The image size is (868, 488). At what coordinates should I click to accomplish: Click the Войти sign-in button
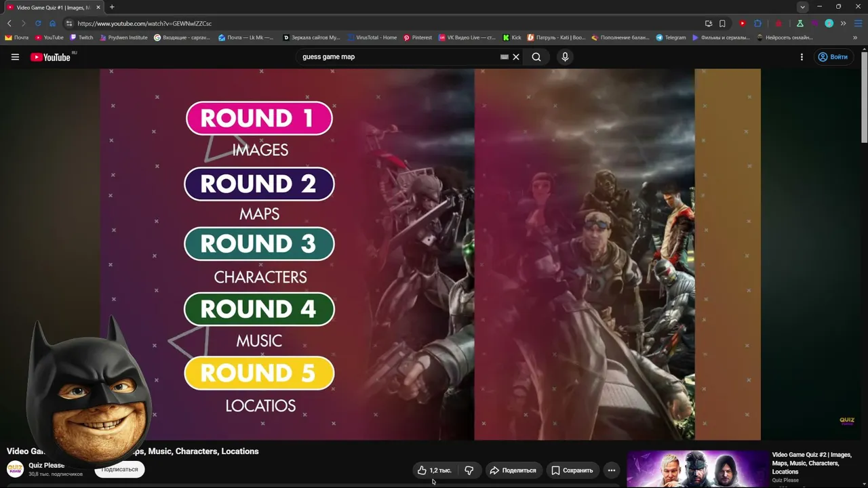click(x=833, y=57)
